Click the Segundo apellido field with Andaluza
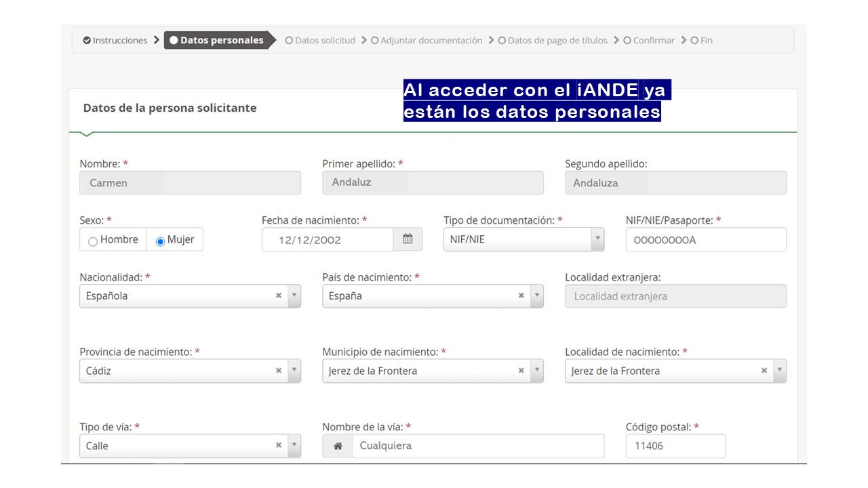This screenshot has width=868, height=488. (675, 182)
